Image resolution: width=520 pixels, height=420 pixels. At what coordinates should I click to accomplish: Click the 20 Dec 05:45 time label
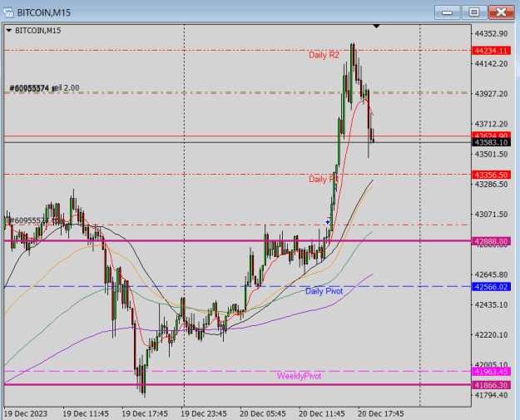[x=263, y=413]
